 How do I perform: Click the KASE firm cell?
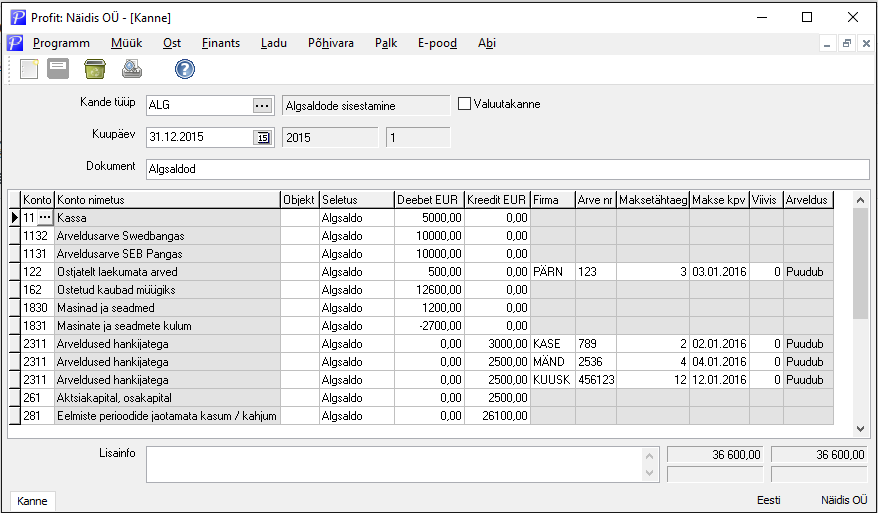[x=553, y=343]
